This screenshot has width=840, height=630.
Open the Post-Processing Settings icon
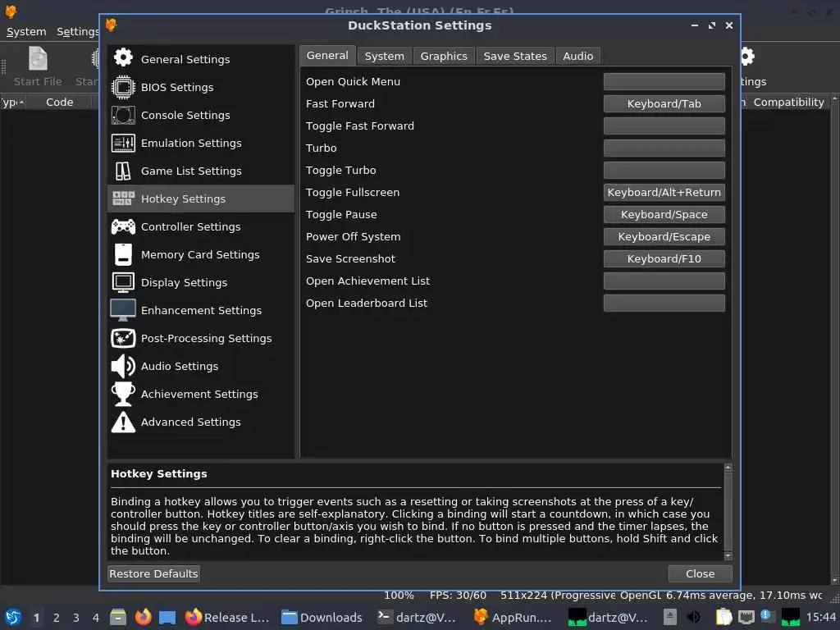click(x=123, y=338)
